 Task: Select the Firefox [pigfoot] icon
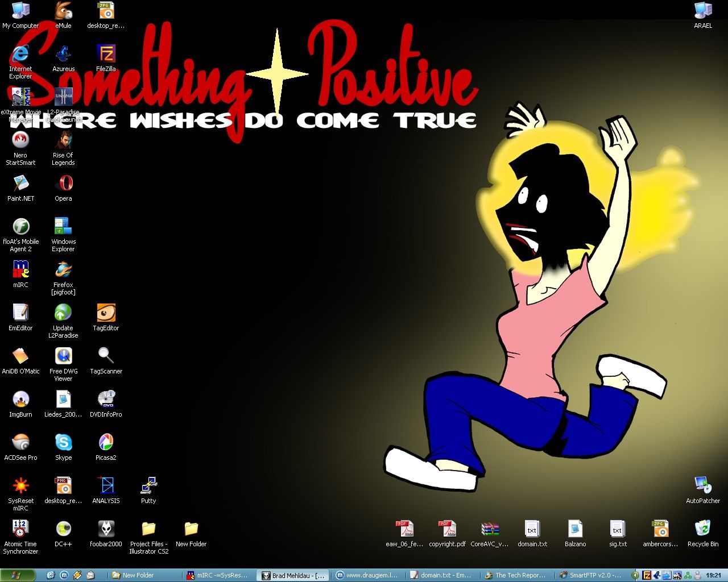[63, 277]
